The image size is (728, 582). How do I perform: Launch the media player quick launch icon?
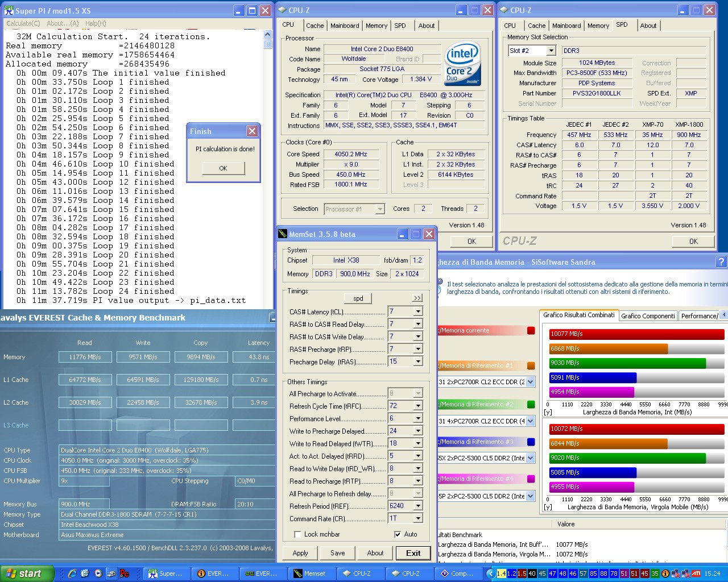click(x=98, y=573)
